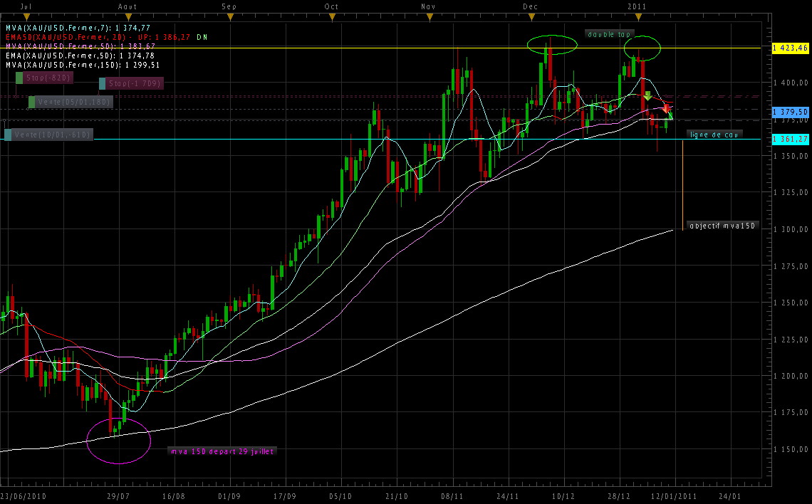This screenshot has height=504, width=812.
Task: Click the Vente(05/01,180) order label
Action: pos(71,102)
